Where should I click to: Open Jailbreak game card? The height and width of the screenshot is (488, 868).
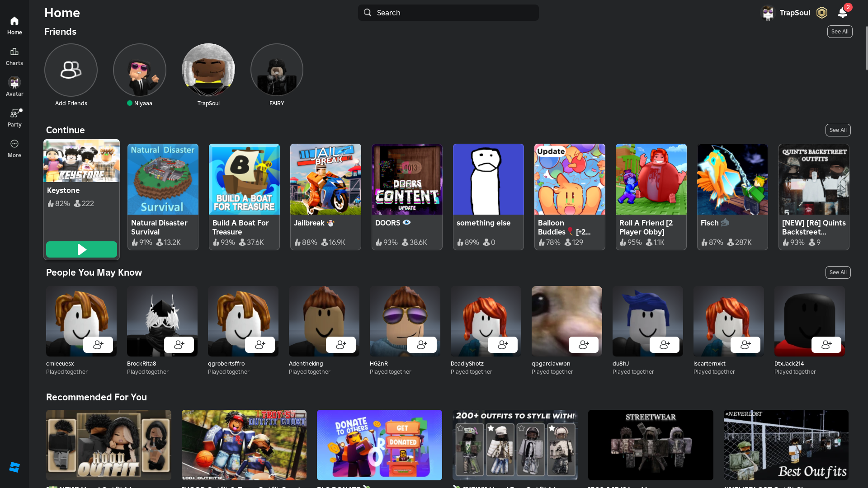click(325, 197)
